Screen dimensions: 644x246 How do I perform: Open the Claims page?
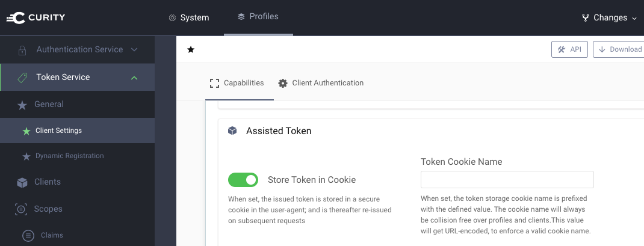coord(77,235)
